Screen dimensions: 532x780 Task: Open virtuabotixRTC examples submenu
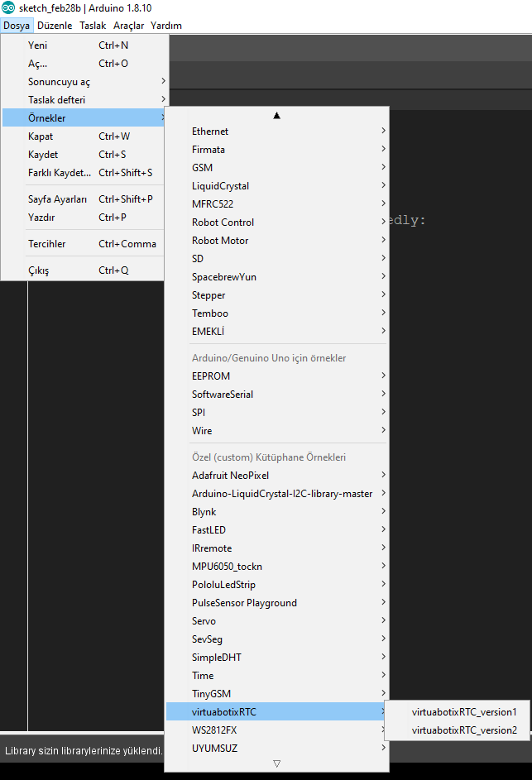pos(276,712)
